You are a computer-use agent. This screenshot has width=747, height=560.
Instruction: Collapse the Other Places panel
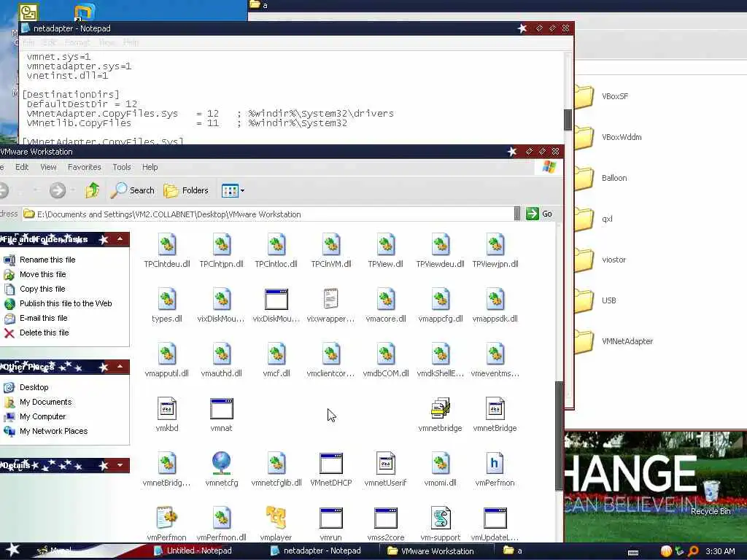pyautogui.click(x=120, y=367)
